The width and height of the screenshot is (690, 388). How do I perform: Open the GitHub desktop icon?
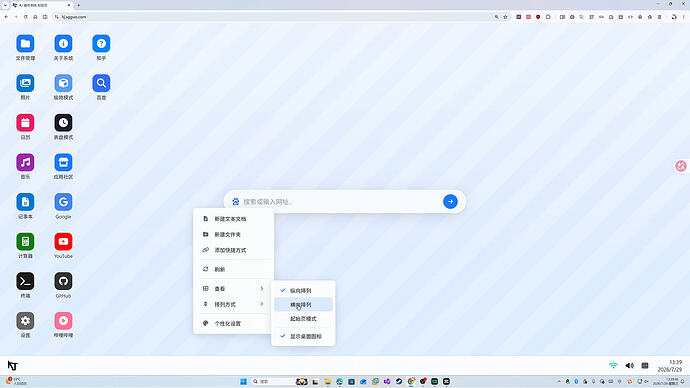[x=63, y=281]
